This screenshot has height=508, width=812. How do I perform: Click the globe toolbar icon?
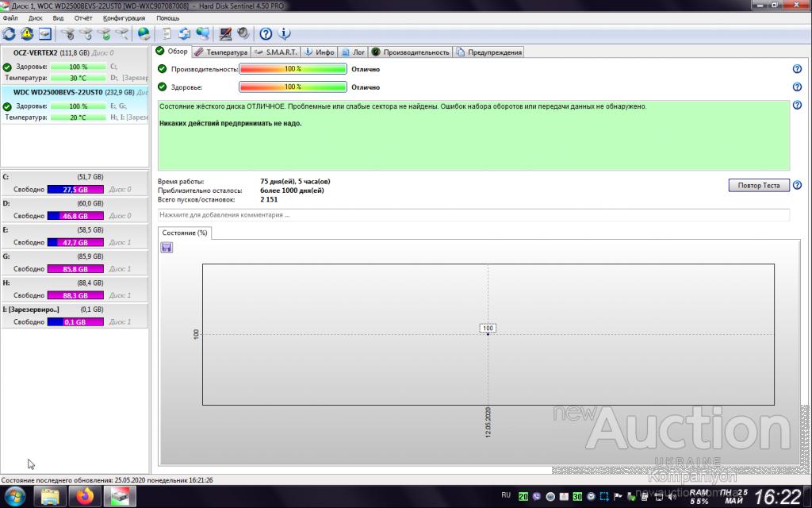coord(144,33)
